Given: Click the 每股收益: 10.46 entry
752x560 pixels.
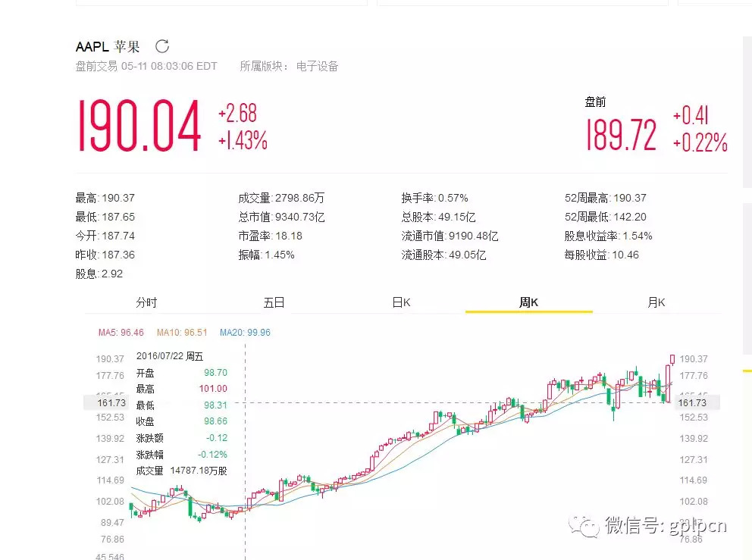Looking at the screenshot, I should point(602,255).
